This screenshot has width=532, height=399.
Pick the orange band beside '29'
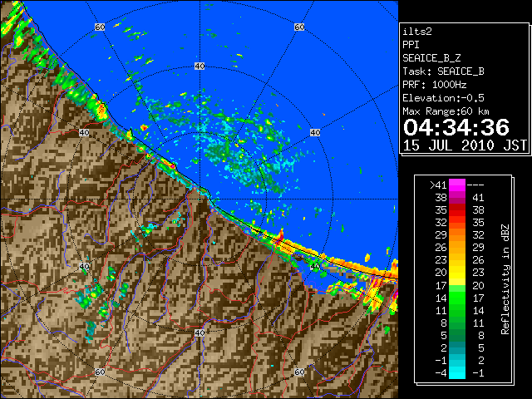(457, 235)
